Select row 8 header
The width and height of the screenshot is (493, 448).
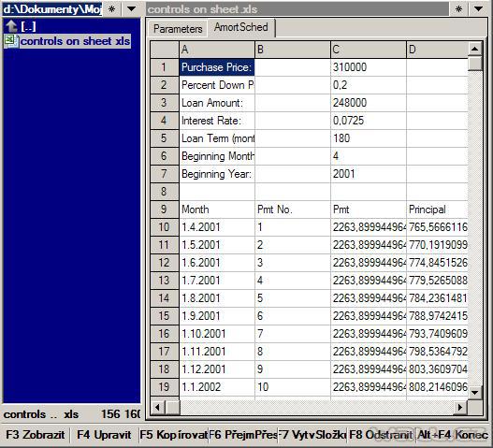tap(165, 191)
